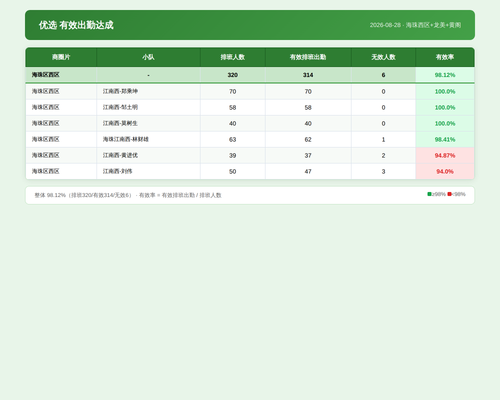Viewport: 500px width, 400px height.
Task: Click the team name in the 40-person row
Action: coord(120,123)
